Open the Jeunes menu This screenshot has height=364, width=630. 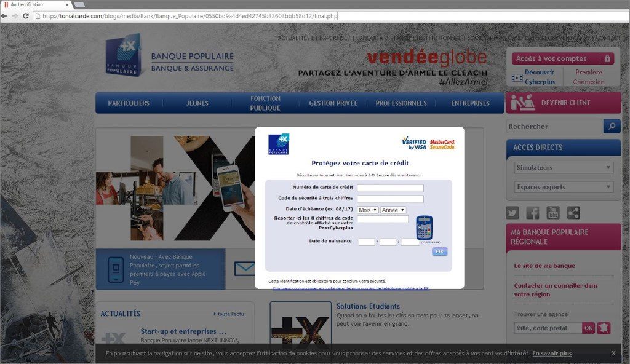pyautogui.click(x=197, y=103)
